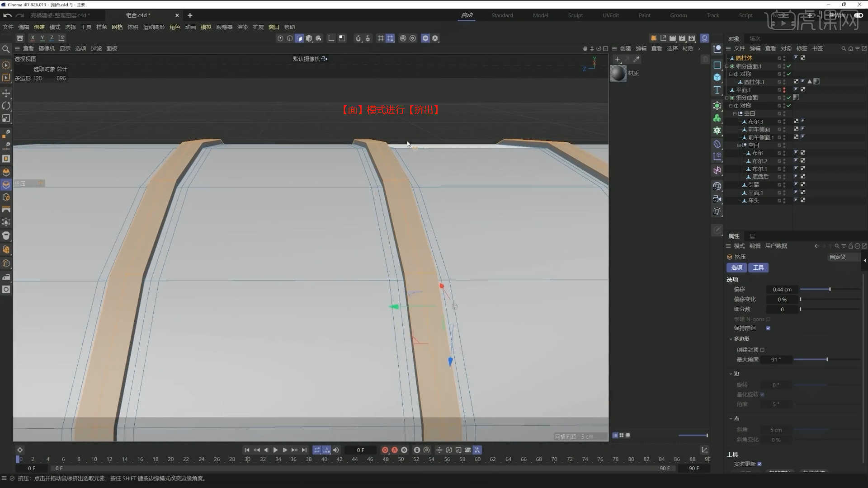Click add material plus icon
This screenshot has height=488, width=868.
618,59
